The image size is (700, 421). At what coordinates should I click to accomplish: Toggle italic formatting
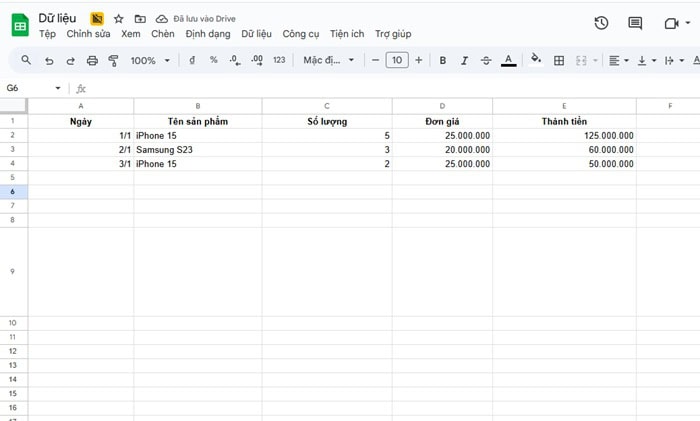click(x=464, y=61)
